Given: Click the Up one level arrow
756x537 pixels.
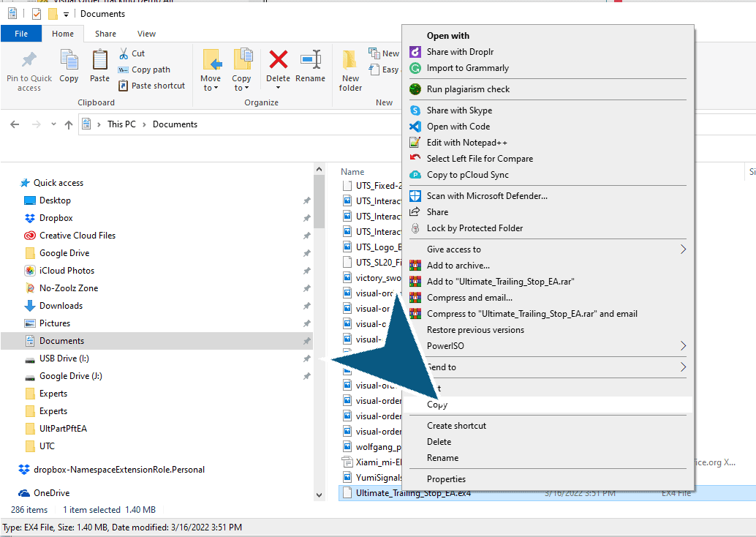Looking at the screenshot, I should click(69, 124).
